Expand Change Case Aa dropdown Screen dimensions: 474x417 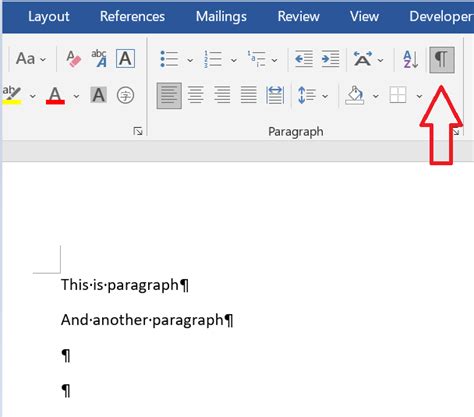click(x=31, y=59)
